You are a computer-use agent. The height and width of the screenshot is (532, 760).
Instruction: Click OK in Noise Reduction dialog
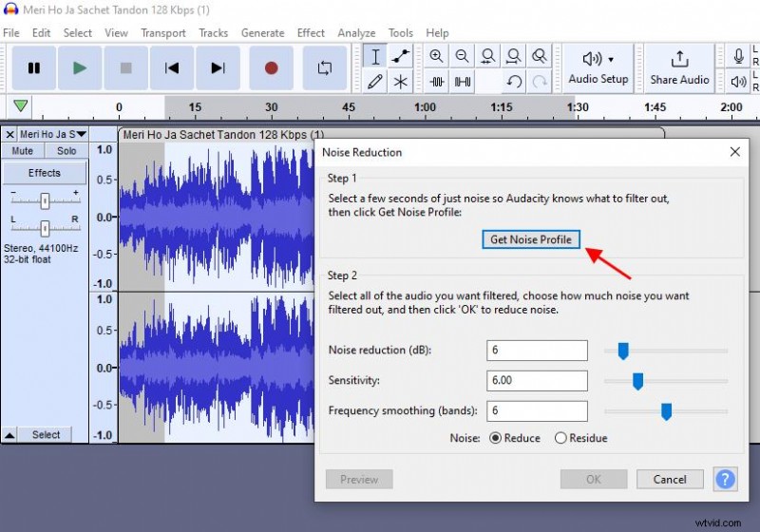point(594,479)
